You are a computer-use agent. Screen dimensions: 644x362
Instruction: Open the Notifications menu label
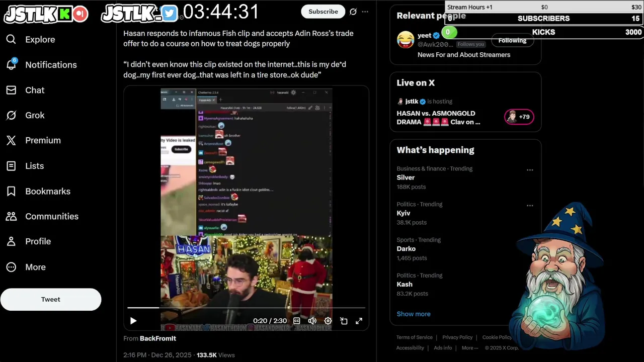click(x=51, y=65)
